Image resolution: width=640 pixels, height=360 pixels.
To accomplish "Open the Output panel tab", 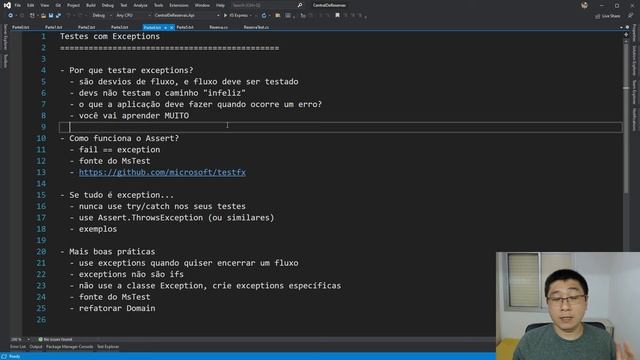I will pos(36,347).
